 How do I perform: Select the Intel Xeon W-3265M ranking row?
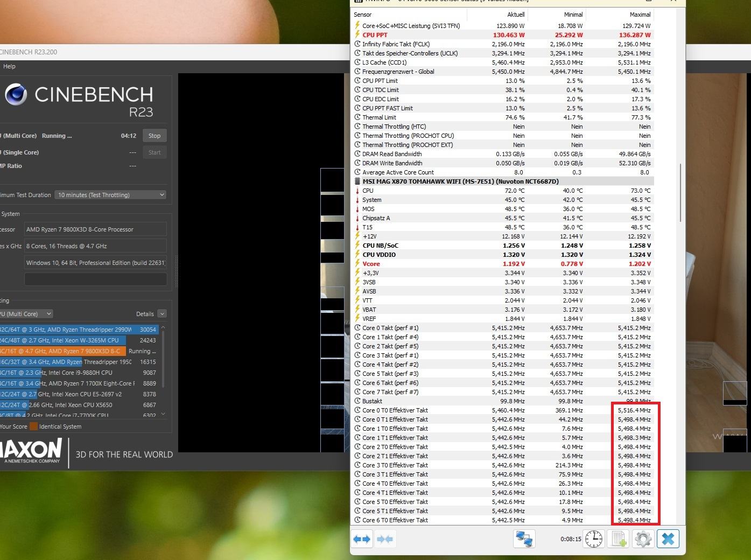click(x=79, y=340)
